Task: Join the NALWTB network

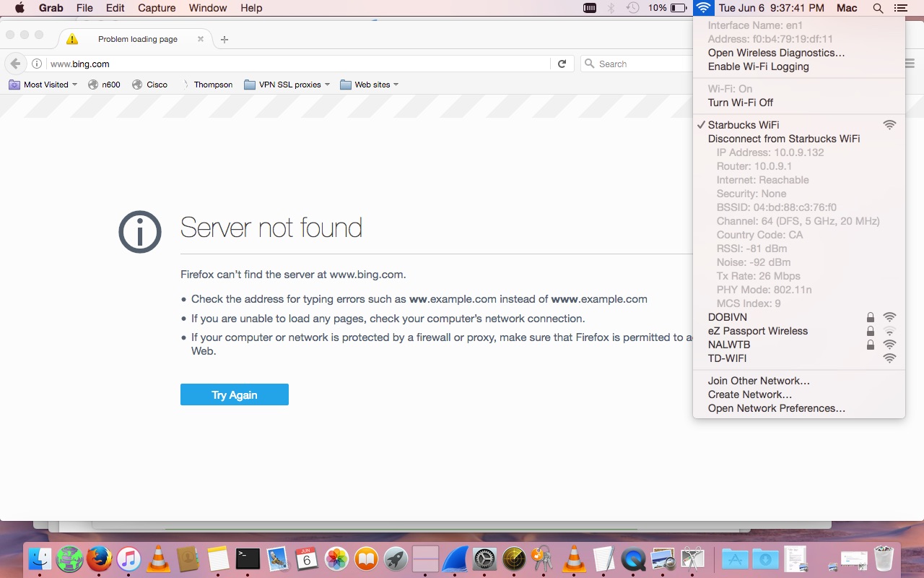Action: coord(798,345)
